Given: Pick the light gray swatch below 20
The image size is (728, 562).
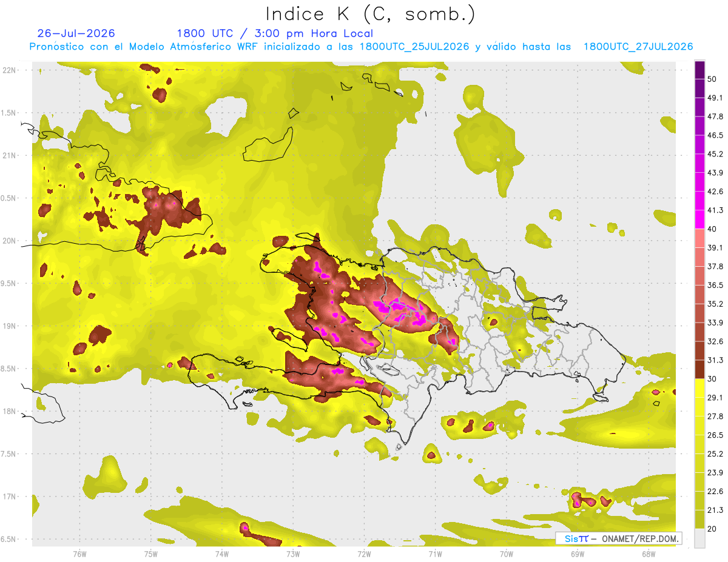Looking at the screenshot, I should tap(699, 538).
